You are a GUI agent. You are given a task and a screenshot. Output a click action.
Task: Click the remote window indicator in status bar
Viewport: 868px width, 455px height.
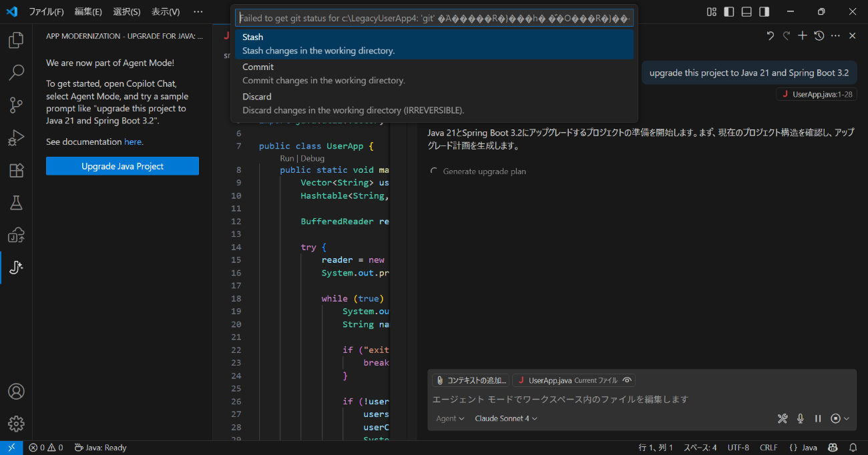coord(11,448)
